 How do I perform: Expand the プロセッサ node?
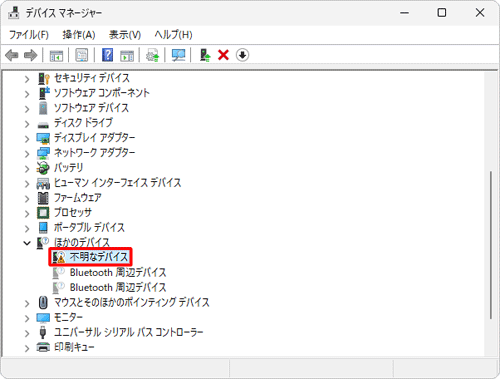(x=27, y=214)
